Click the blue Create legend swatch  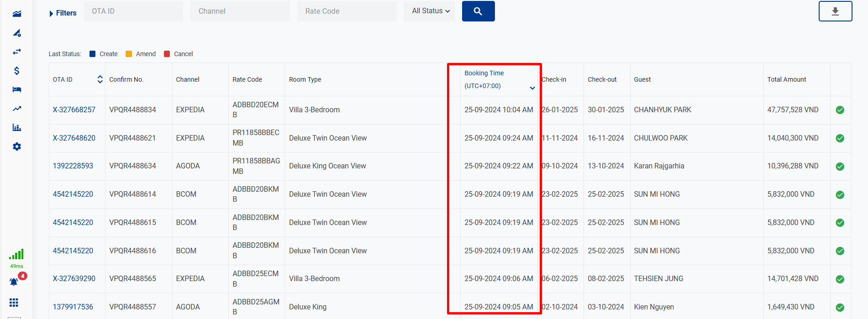click(93, 54)
